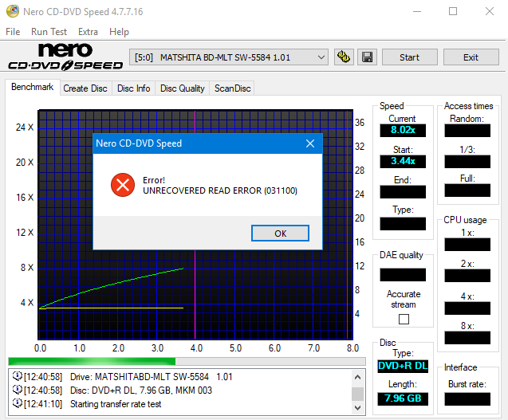Click the drive options icon in toolbar
This screenshot has height=420, width=508.
tap(345, 57)
